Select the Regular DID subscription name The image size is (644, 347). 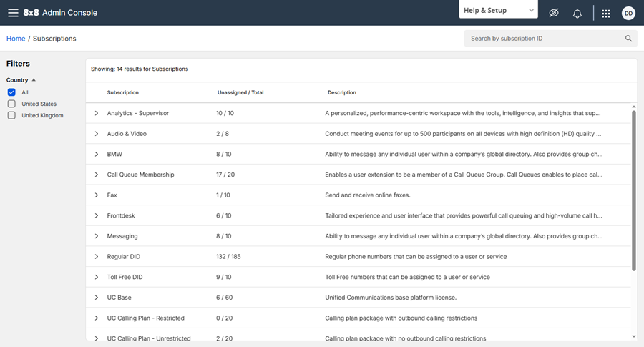pyautogui.click(x=124, y=257)
